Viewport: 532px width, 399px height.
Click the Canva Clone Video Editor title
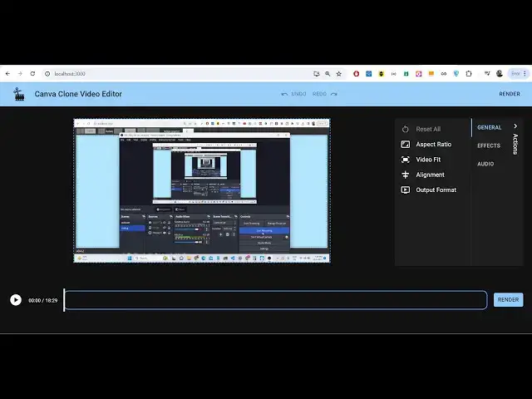click(x=78, y=94)
